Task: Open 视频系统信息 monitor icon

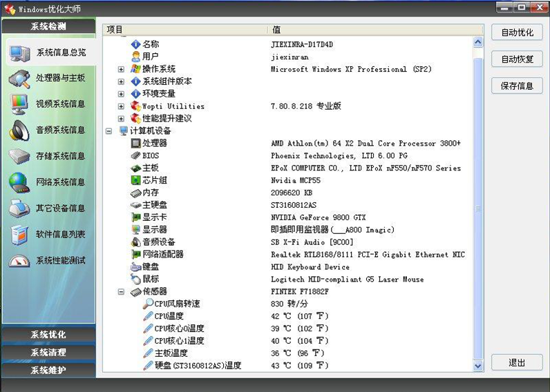Action: click(19, 104)
